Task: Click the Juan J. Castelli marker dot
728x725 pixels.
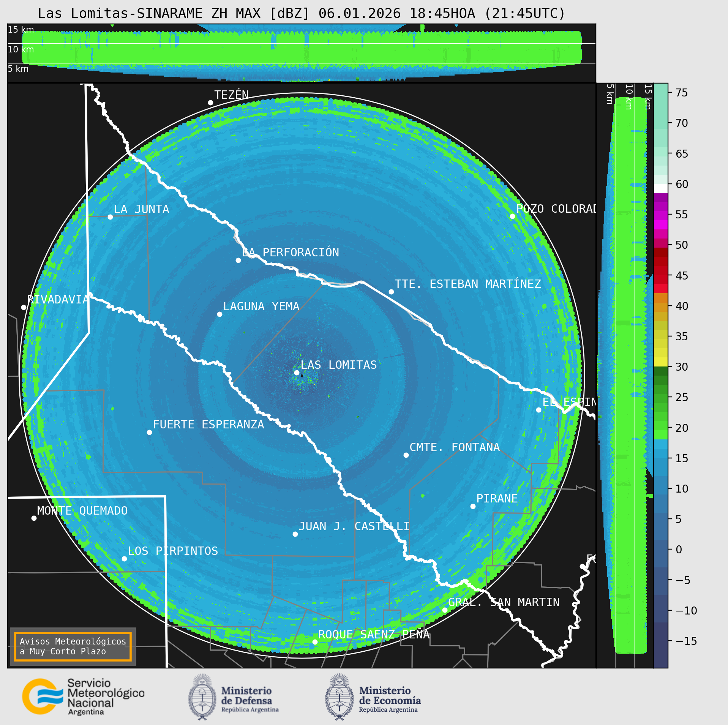Action: [295, 534]
